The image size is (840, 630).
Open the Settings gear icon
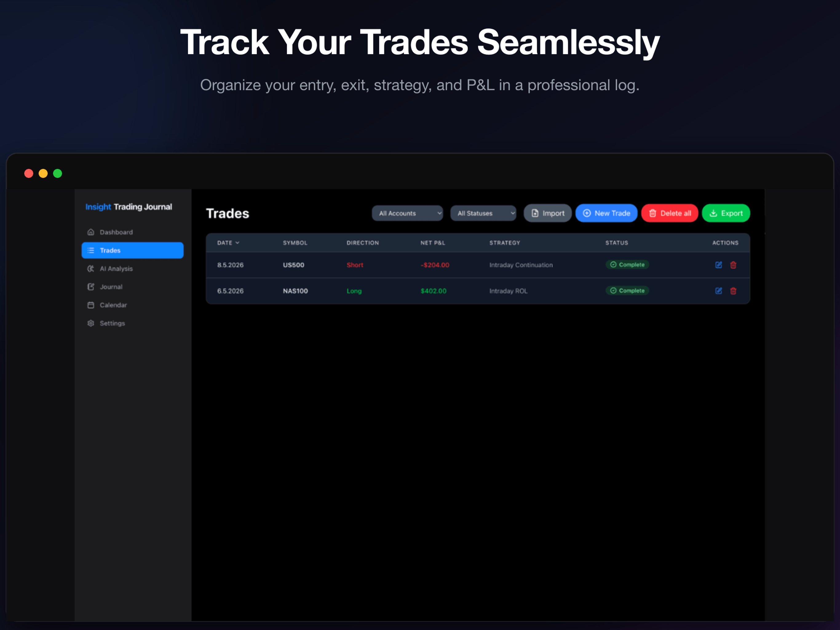pos(91,323)
